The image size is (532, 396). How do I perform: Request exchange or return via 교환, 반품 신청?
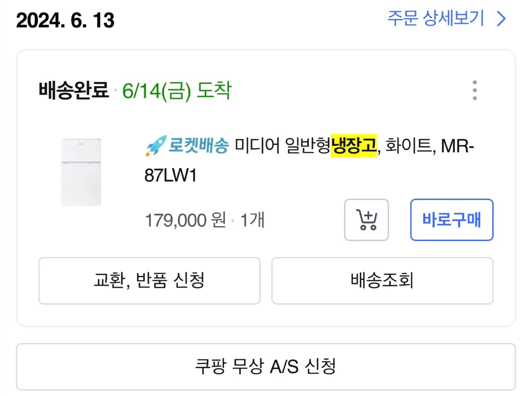(x=149, y=281)
